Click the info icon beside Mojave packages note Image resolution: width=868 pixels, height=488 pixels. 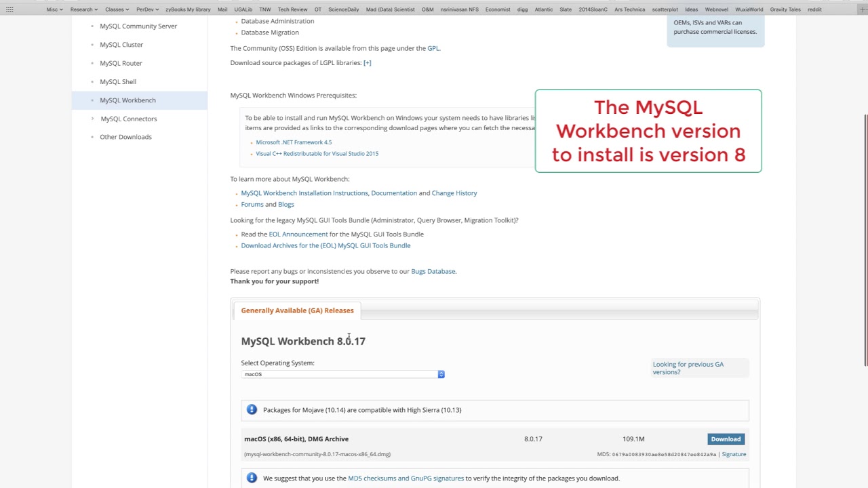(x=252, y=409)
